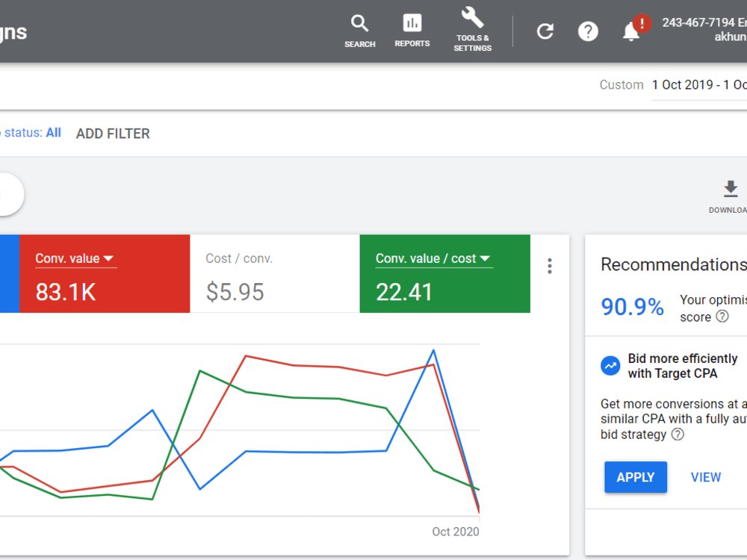Viewport: 747px width, 560px height.
Task: Select the Cost / conv. metric card
Action: (x=275, y=274)
